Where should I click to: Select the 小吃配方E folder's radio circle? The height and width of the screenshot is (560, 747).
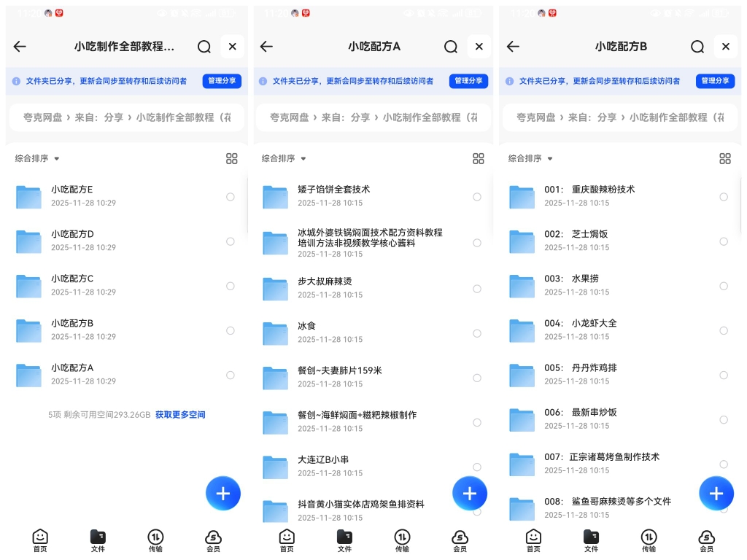click(x=231, y=197)
